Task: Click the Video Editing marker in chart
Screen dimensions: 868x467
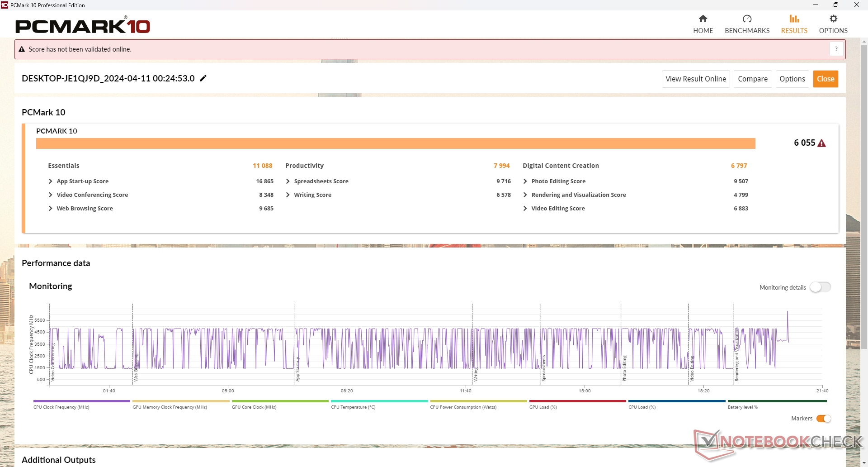Action: [x=692, y=368]
